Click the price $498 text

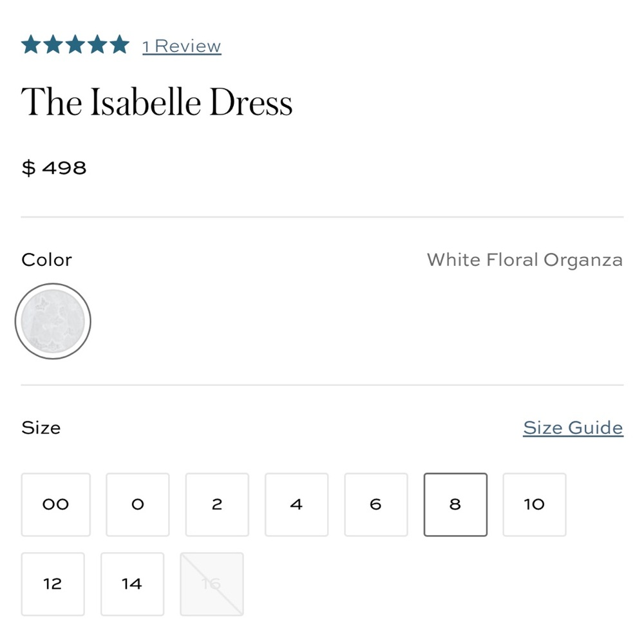coord(54,167)
